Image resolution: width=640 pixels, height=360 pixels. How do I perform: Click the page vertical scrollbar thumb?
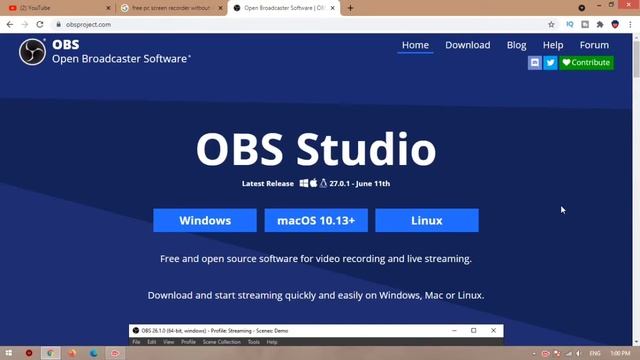[636, 58]
